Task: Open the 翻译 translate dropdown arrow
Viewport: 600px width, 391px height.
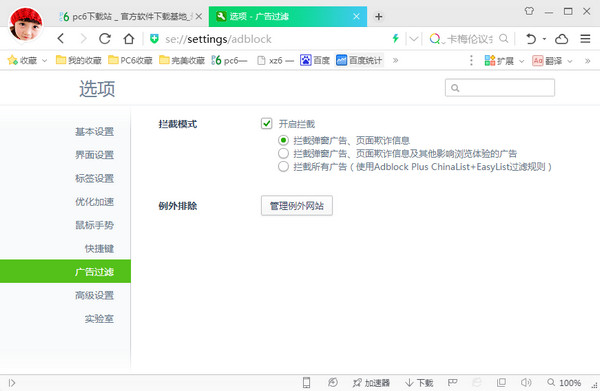Action: [x=570, y=61]
